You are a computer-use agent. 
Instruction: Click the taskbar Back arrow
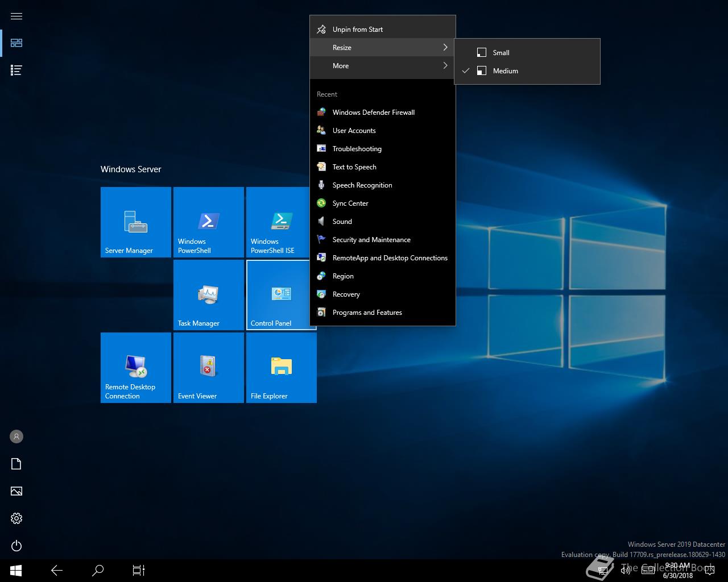[57, 571]
